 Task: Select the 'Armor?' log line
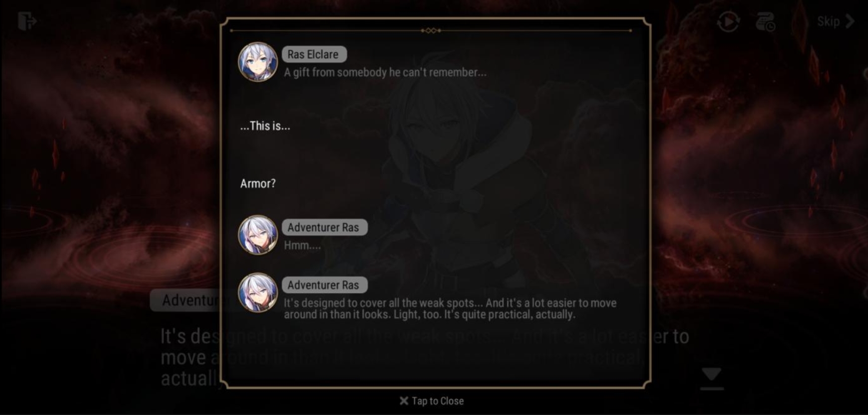(x=258, y=184)
